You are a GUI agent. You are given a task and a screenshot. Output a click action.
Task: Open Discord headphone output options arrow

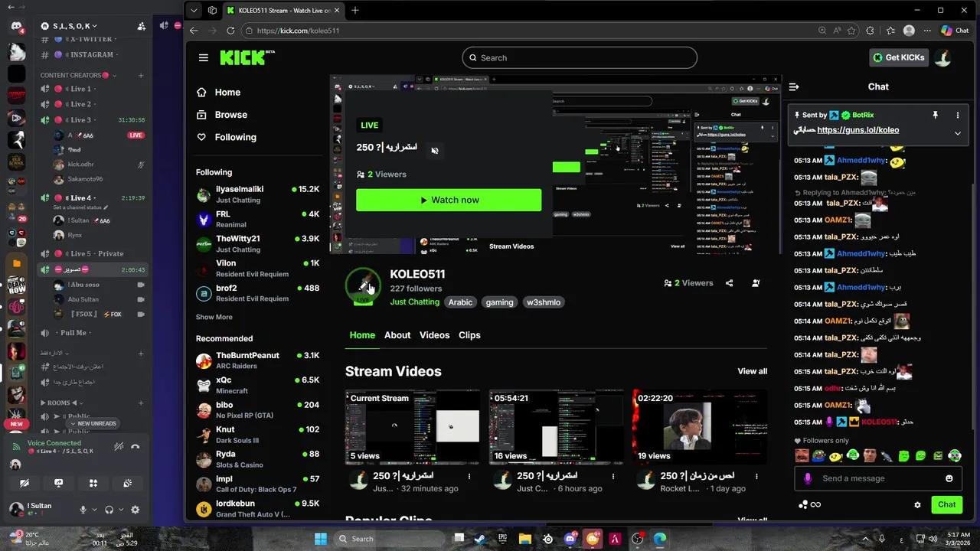[x=121, y=510]
